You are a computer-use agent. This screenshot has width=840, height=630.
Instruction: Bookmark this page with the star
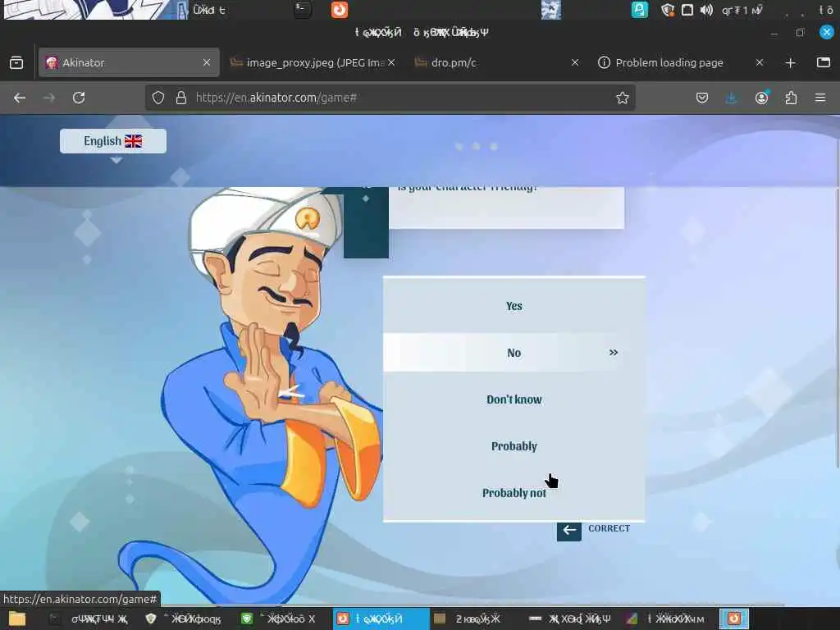point(622,98)
